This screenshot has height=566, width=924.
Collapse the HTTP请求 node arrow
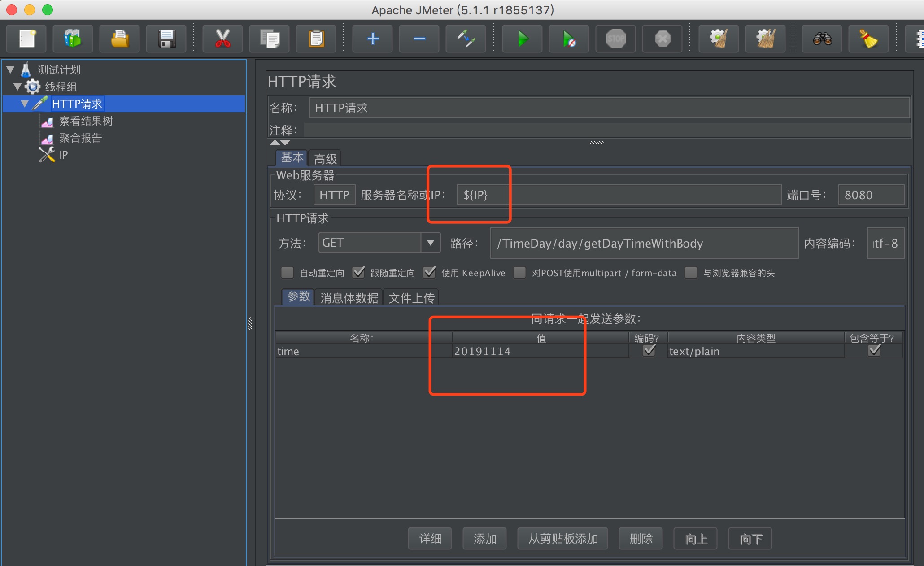(x=25, y=104)
